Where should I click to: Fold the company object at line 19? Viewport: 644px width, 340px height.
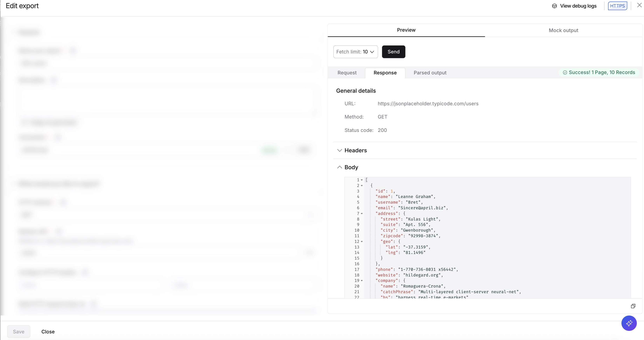pyautogui.click(x=361, y=281)
